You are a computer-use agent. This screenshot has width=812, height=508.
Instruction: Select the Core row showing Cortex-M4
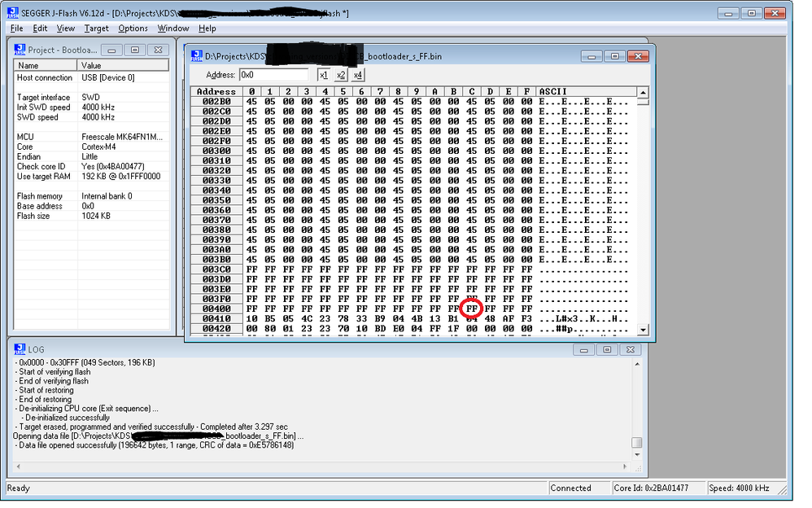[x=92, y=147]
